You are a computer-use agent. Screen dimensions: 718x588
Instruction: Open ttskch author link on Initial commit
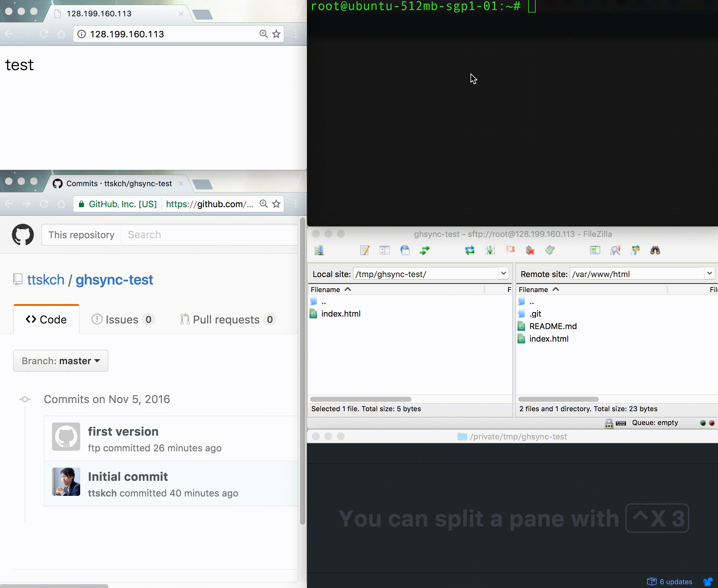[102, 493]
